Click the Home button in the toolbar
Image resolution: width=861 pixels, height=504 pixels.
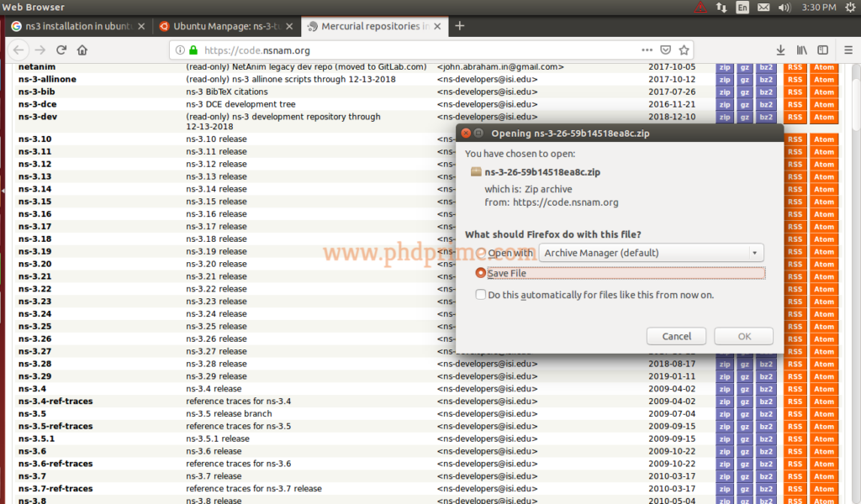pos(82,50)
